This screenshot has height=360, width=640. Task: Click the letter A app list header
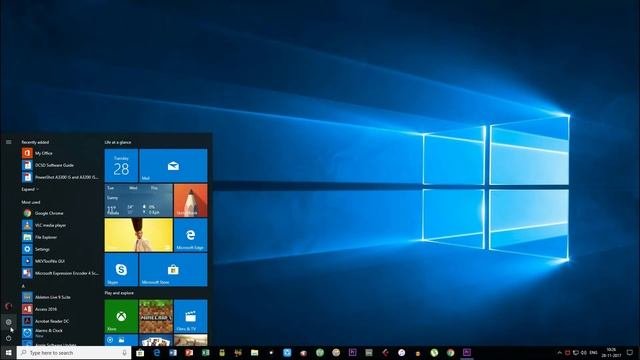click(x=23, y=286)
